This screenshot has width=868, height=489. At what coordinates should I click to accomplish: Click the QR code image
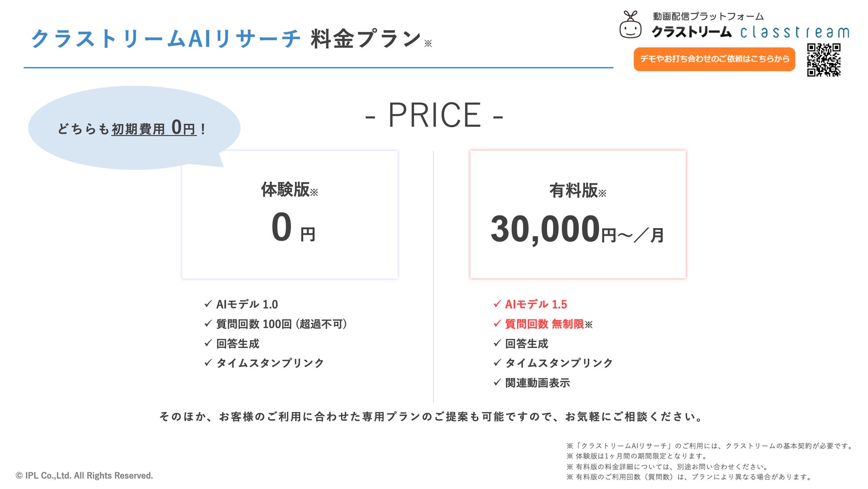(823, 60)
